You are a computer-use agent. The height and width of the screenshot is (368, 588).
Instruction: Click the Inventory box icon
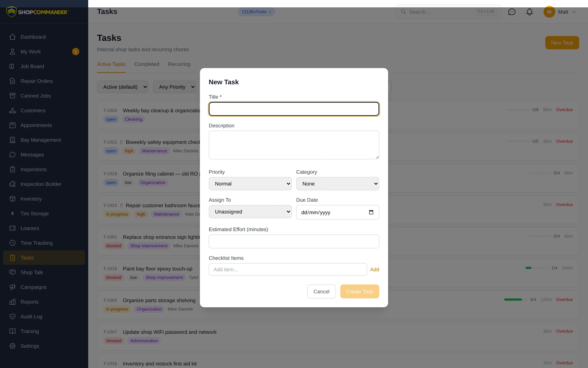click(x=12, y=199)
